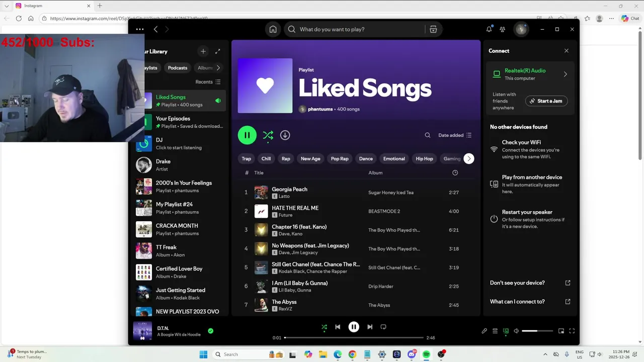Expand Your Library with the arrows icon
This screenshot has width=644, height=362.
(x=218, y=51)
